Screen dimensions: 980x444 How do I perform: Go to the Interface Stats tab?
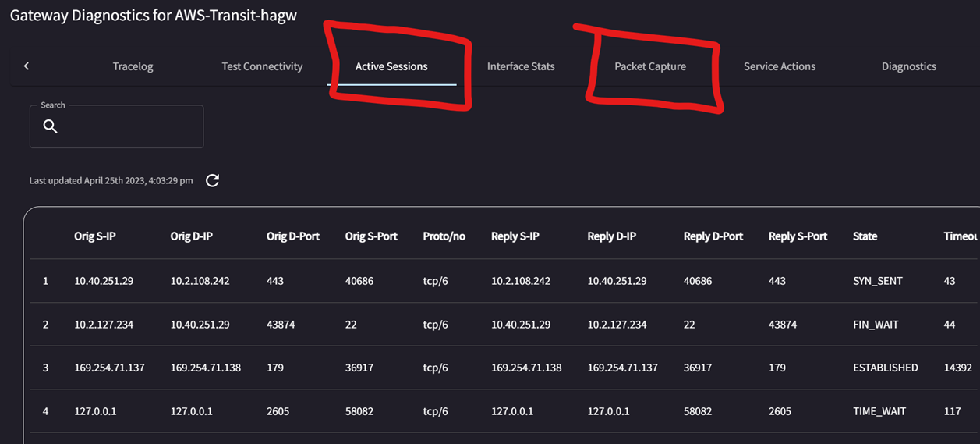pos(521,66)
